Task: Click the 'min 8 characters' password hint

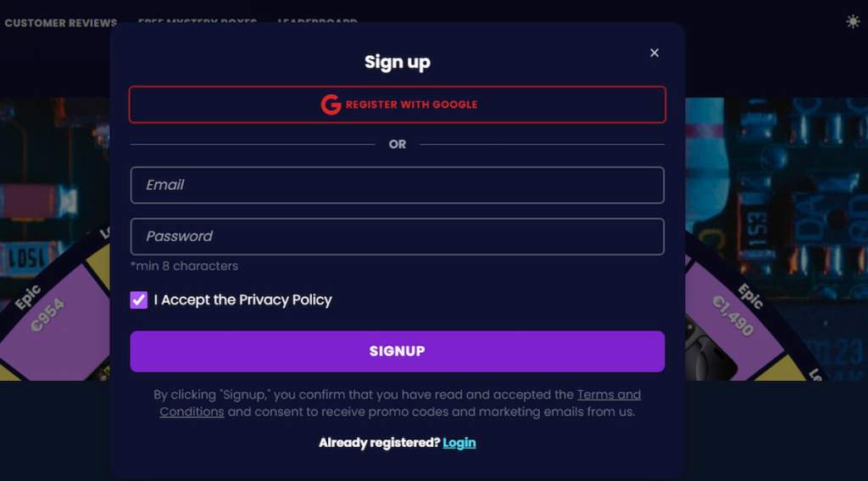Action: [x=184, y=266]
